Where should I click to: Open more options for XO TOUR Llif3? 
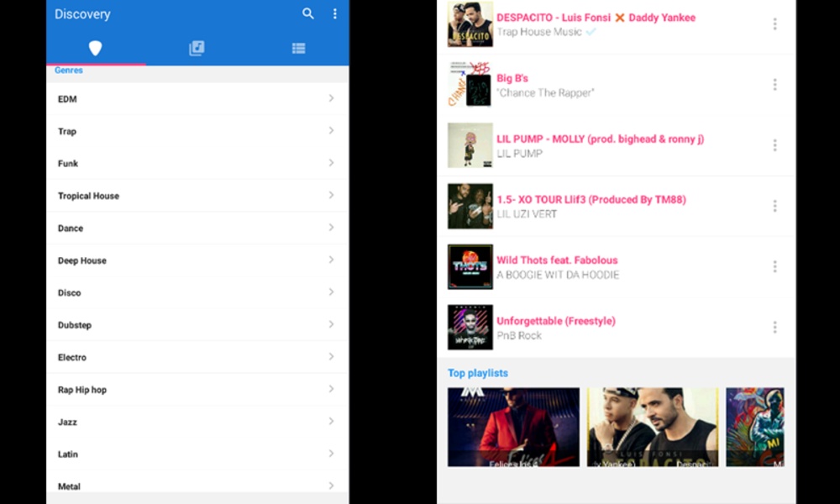774,206
